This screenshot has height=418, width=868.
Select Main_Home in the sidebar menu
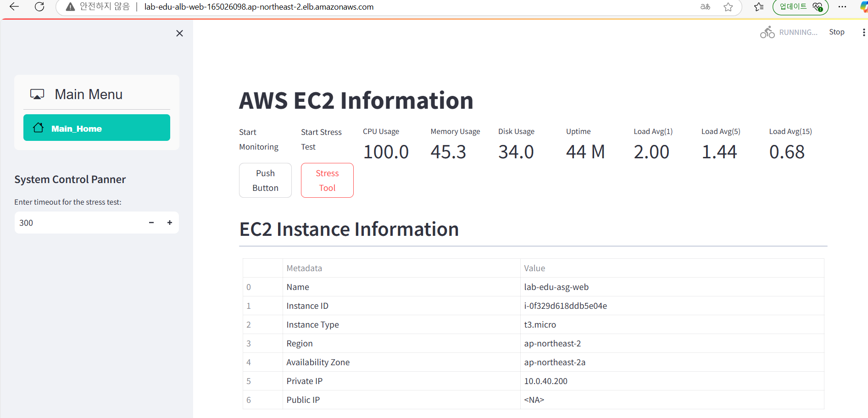[97, 128]
